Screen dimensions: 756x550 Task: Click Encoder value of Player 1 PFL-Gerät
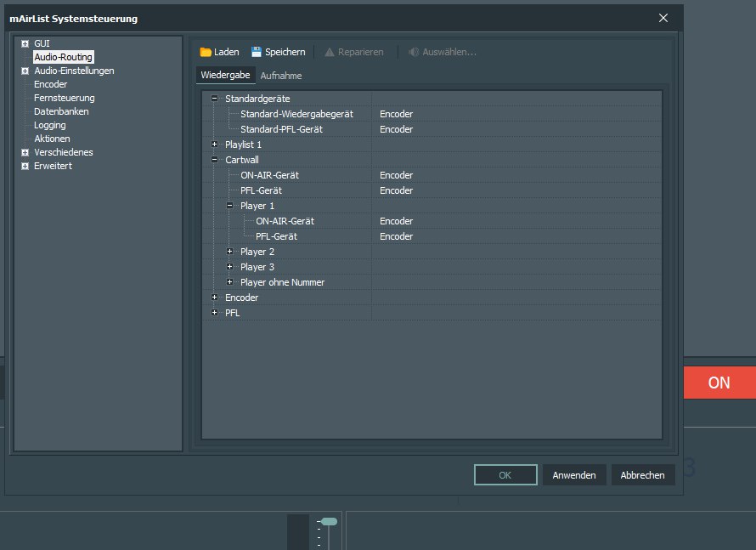point(397,236)
